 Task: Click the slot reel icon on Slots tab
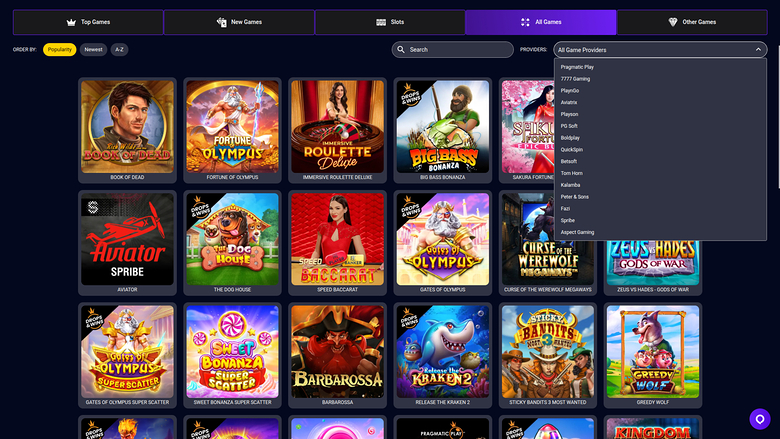click(381, 22)
